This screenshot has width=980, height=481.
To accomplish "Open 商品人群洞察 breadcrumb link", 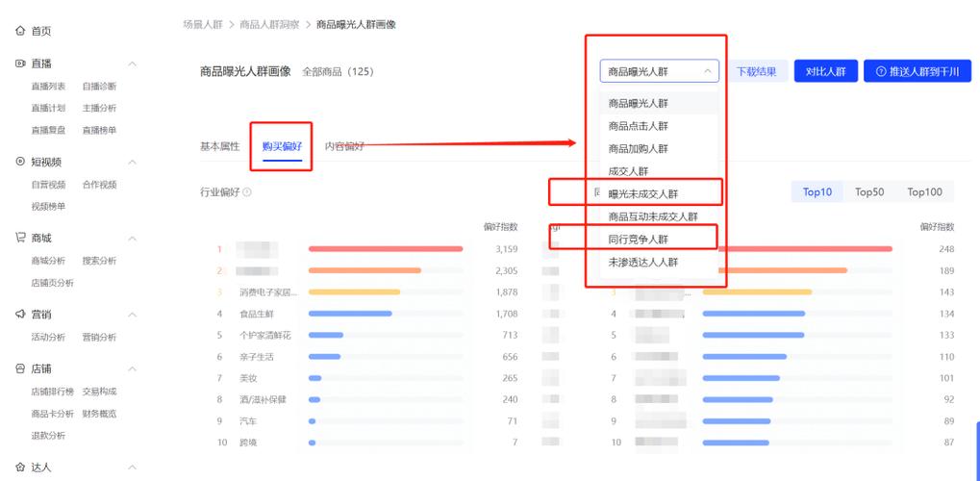I will pos(268,24).
